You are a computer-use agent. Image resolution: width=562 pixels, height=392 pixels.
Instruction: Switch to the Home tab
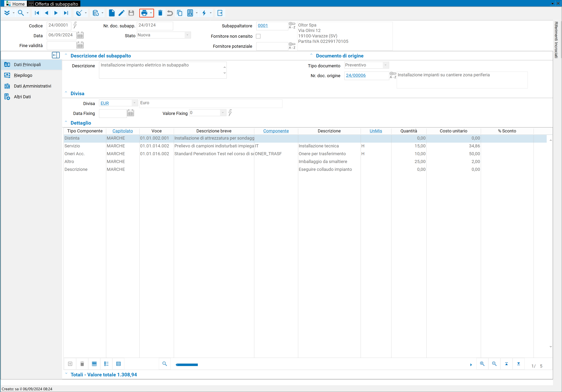point(16,4)
